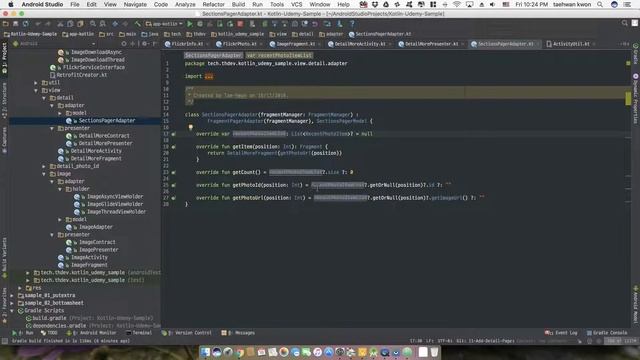Open the Android Monitor tool window
The image size is (640, 360).
[x=92, y=333]
